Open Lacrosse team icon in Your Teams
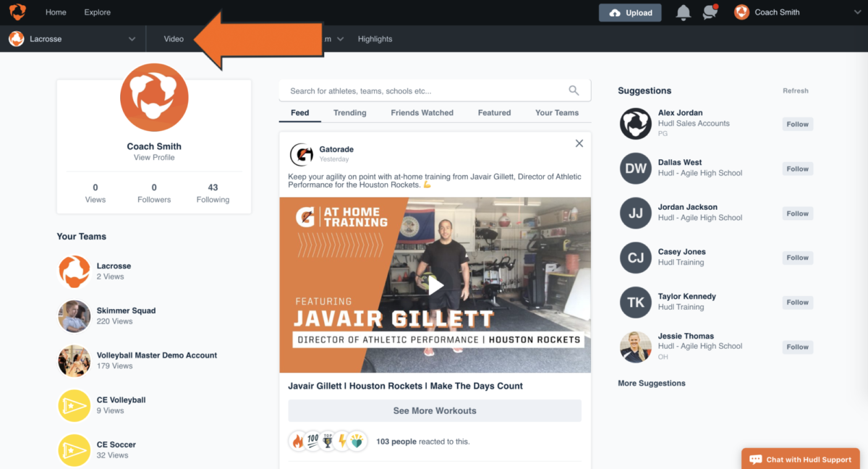868x469 pixels. (x=74, y=271)
